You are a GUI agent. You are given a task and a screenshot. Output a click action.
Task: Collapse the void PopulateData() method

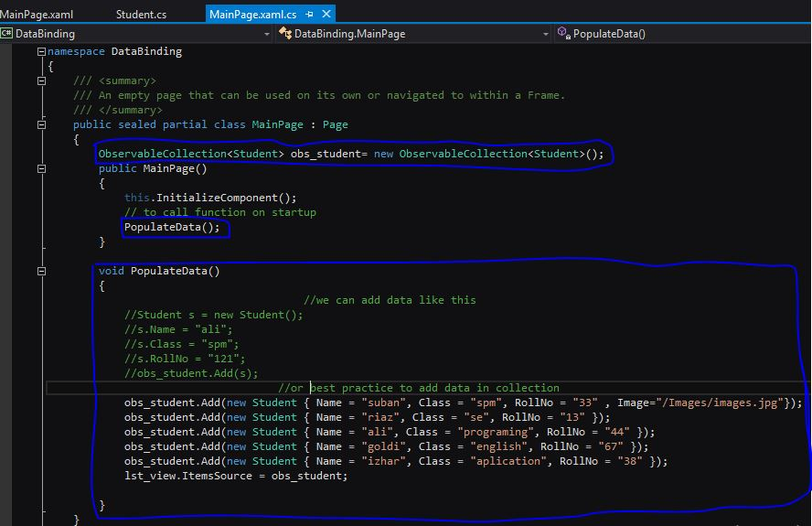(x=41, y=272)
